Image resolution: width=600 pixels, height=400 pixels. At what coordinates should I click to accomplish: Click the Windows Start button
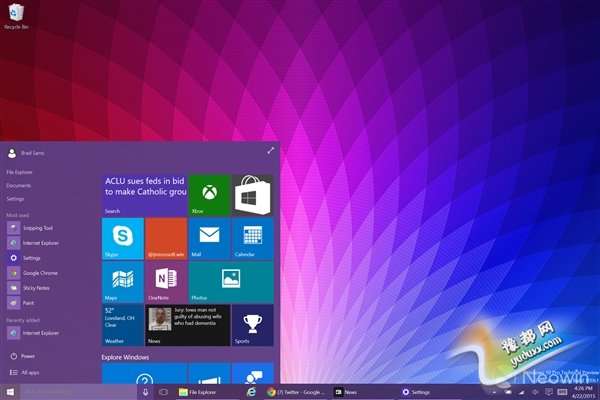click(11, 392)
